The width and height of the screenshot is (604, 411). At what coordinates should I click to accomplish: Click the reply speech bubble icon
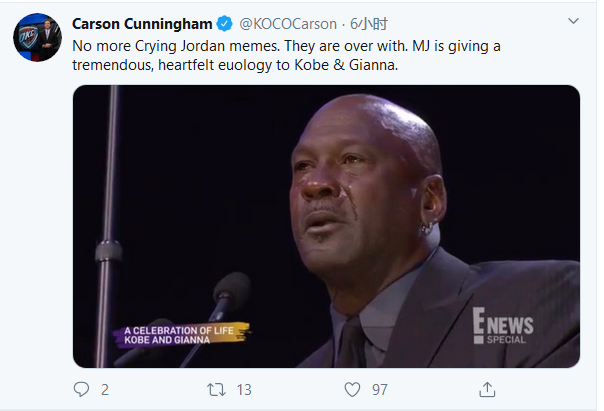point(82,389)
